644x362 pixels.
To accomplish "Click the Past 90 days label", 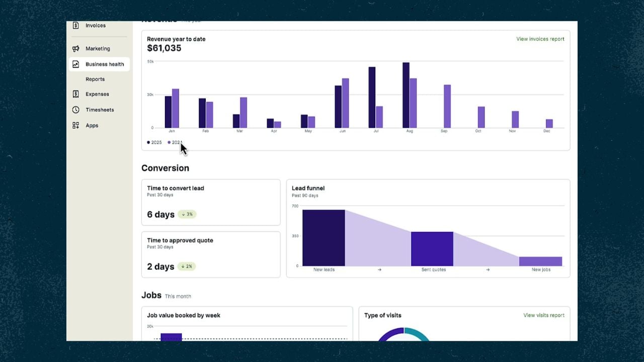I will pyautogui.click(x=305, y=196).
